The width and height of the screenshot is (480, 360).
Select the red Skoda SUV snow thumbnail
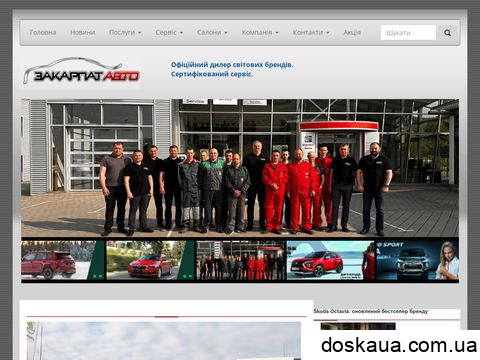pos(63,260)
